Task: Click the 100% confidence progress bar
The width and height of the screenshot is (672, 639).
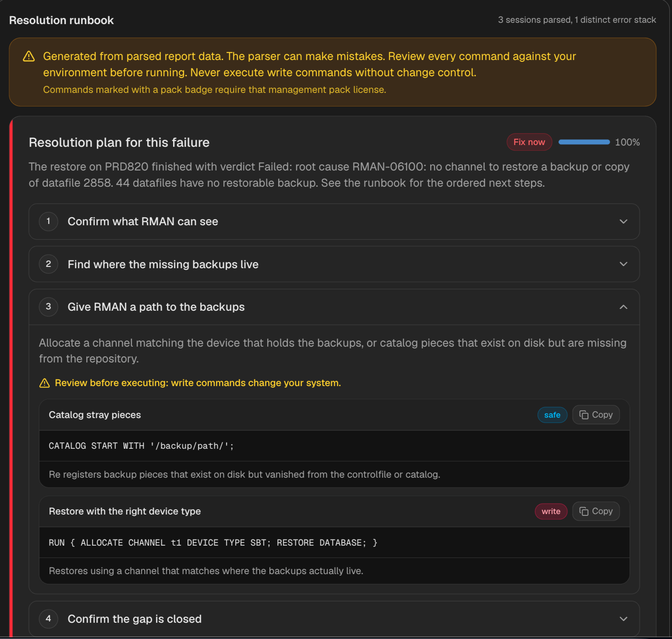Action: [x=584, y=142]
